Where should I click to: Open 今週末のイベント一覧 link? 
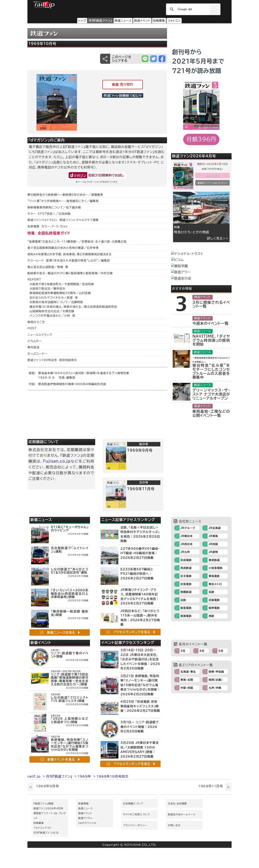(x=210, y=324)
